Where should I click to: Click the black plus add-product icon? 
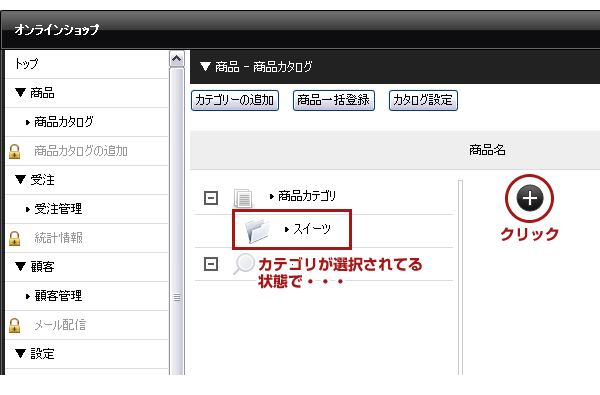[530, 198]
